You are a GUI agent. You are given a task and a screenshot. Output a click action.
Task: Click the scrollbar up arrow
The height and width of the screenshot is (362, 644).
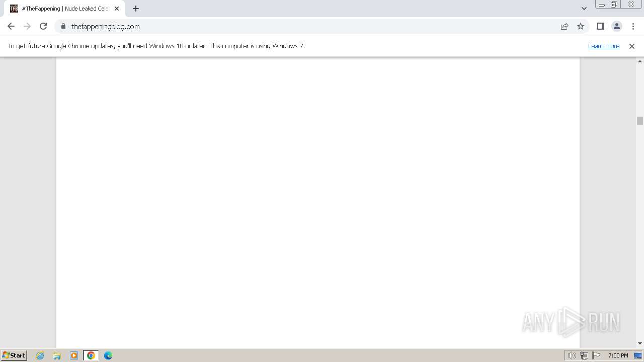point(640,61)
